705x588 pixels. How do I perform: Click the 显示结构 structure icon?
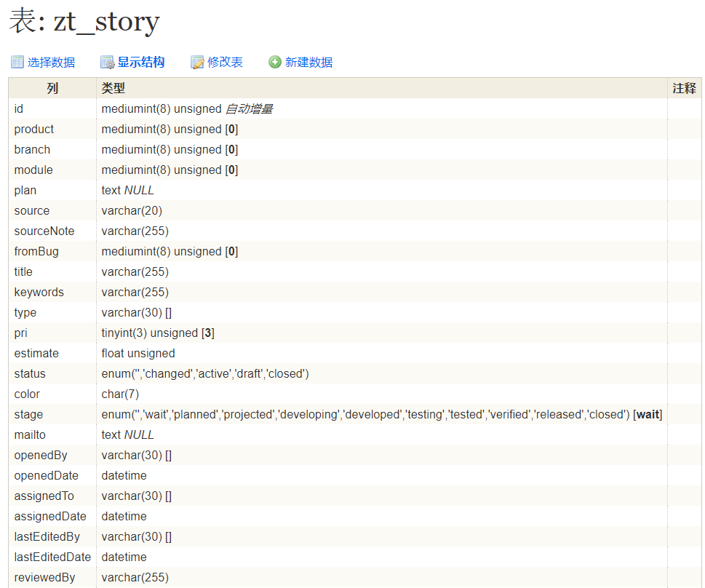pyautogui.click(x=107, y=62)
